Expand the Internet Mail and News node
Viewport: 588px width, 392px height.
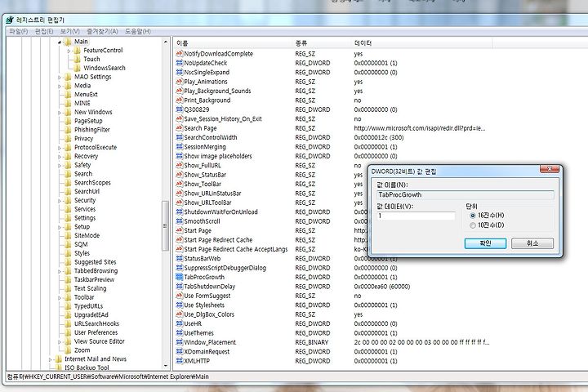(51, 359)
